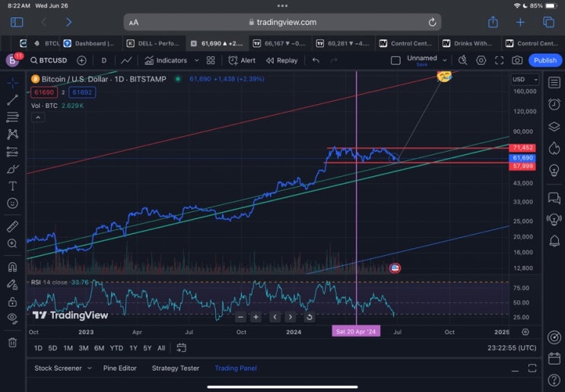
Task: Select the All time range
Action: [x=161, y=348]
